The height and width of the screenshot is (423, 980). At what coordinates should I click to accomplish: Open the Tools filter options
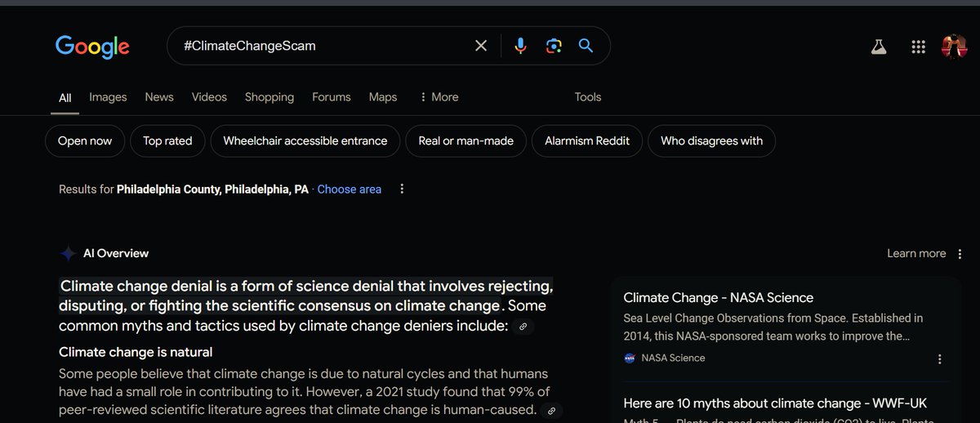(588, 96)
